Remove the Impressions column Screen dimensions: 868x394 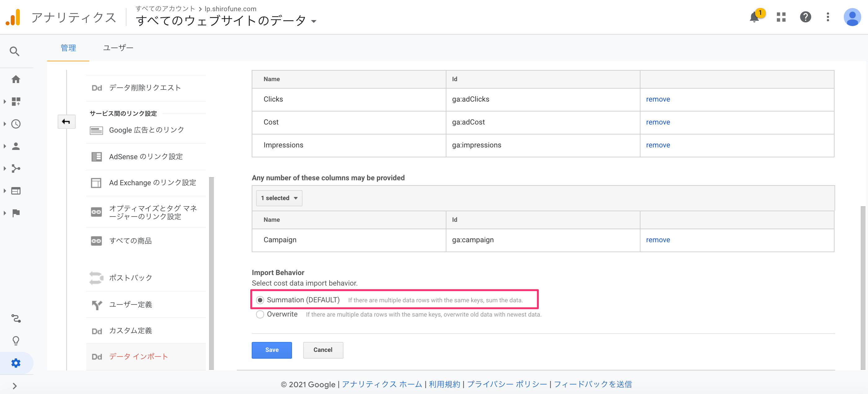[x=658, y=145]
